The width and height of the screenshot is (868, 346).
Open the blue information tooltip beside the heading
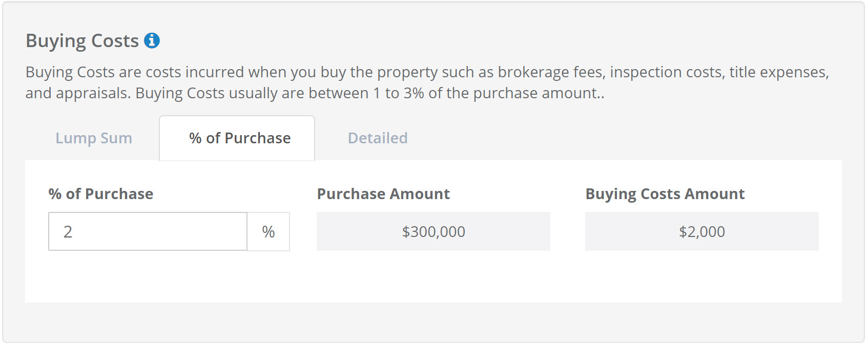[152, 39]
